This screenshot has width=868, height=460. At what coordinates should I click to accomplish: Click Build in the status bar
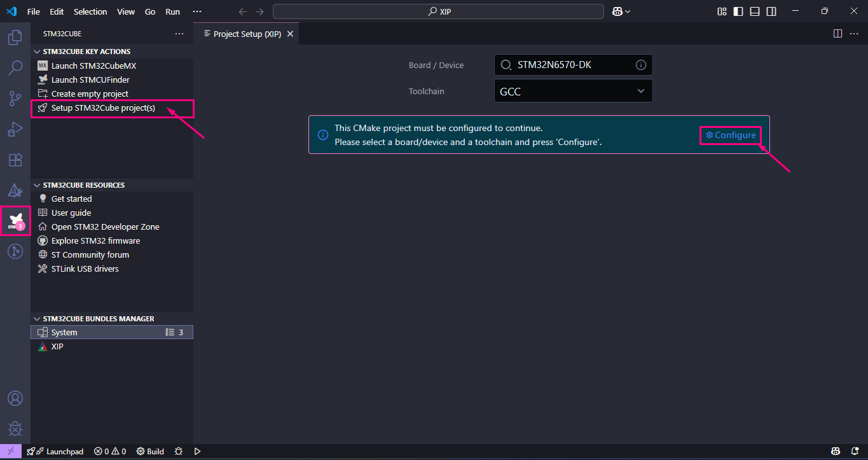[x=151, y=452]
